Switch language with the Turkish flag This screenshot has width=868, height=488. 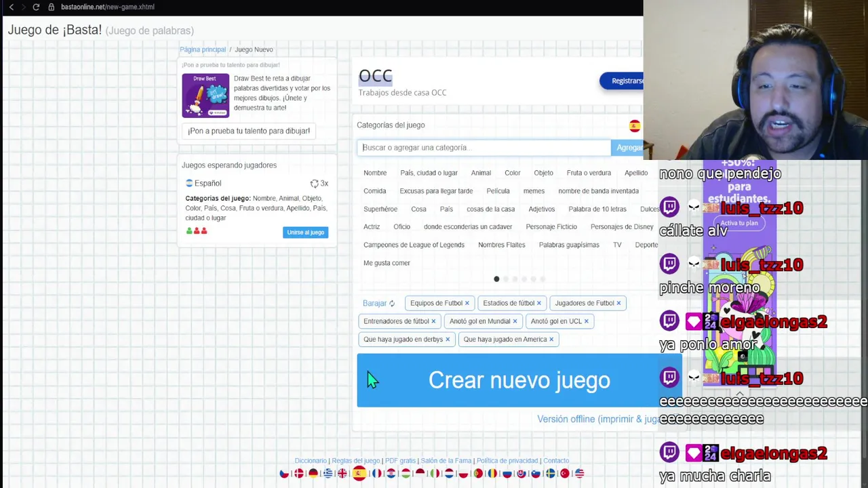[x=565, y=474]
